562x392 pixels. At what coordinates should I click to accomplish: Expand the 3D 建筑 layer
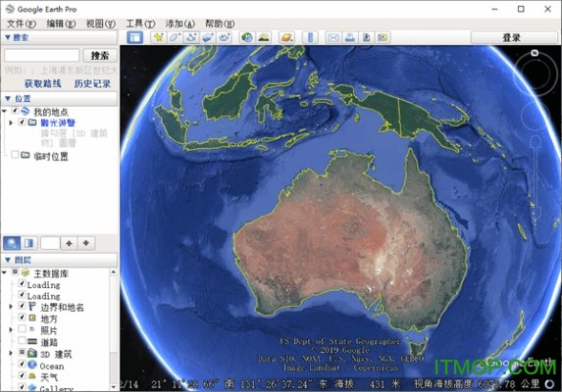[11, 354]
